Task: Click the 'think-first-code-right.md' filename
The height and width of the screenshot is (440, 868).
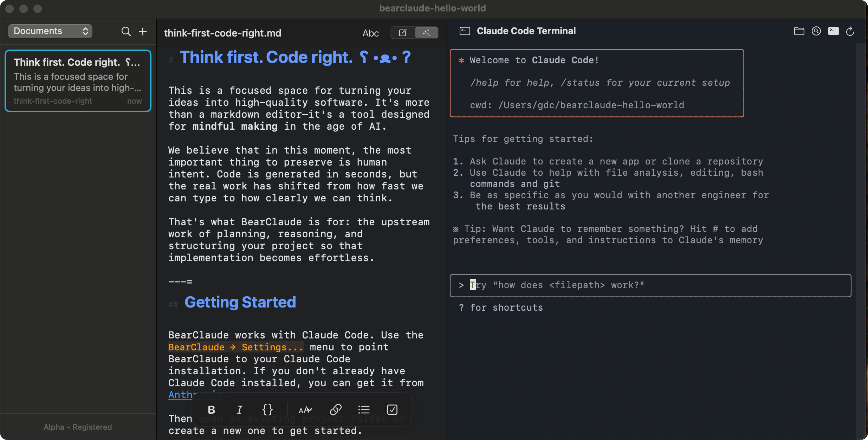Action: coord(223,33)
